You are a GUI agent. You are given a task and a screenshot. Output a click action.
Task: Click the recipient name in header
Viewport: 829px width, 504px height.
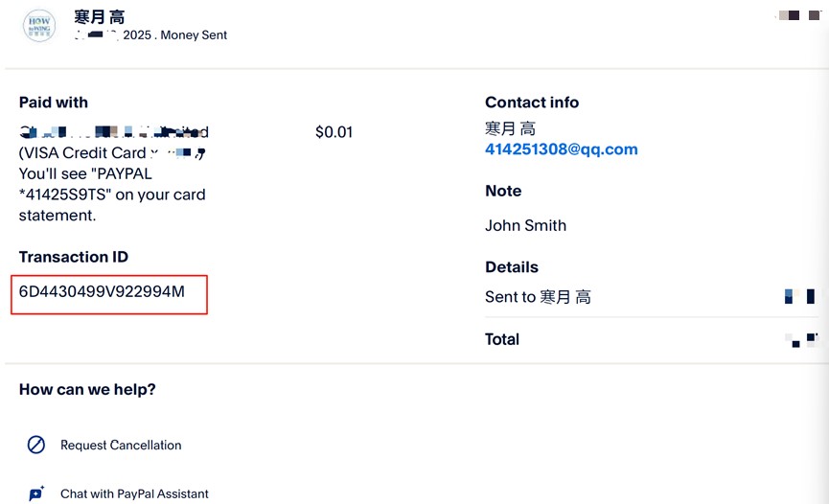100,17
